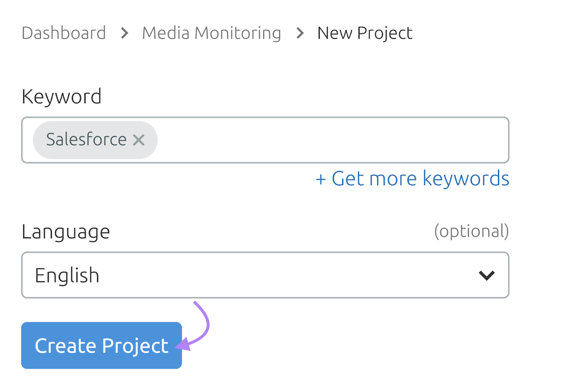Select New Project in the breadcrumb
This screenshot has width=580, height=392.
pyautogui.click(x=364, y=33)
